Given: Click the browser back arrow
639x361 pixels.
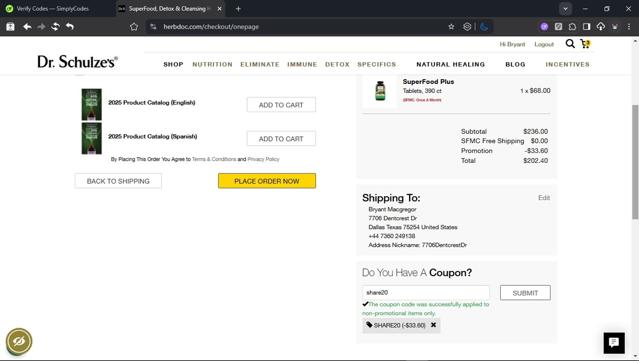Looking at the screenshot, I should pyautogui.click(x=27, y=26).
